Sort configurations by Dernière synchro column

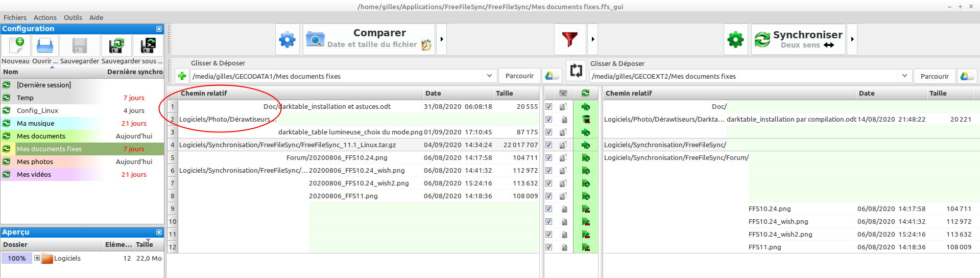point(135,72)
